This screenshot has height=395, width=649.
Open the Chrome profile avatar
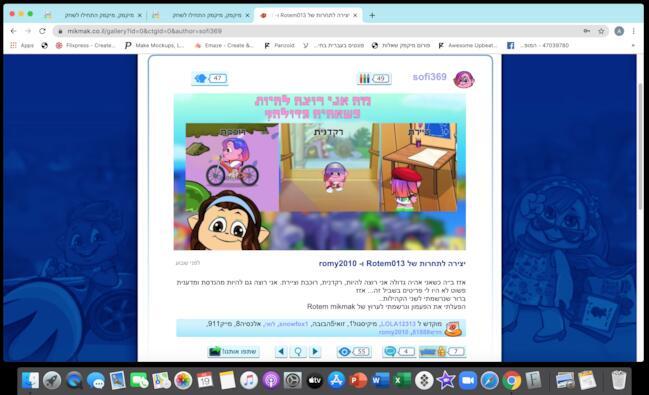[x=619, y=31]
